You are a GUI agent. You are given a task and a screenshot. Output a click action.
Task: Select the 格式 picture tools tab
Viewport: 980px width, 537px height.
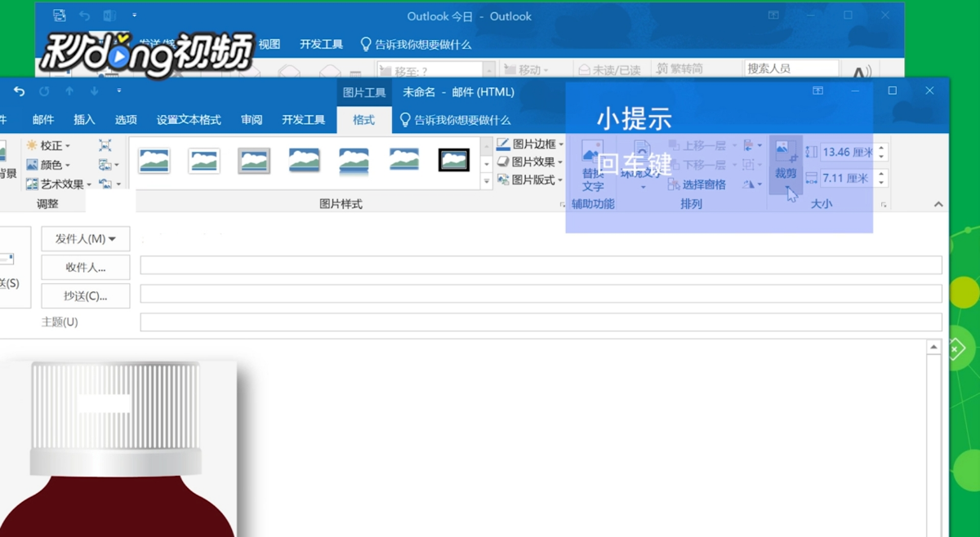[x=363, y=120]
